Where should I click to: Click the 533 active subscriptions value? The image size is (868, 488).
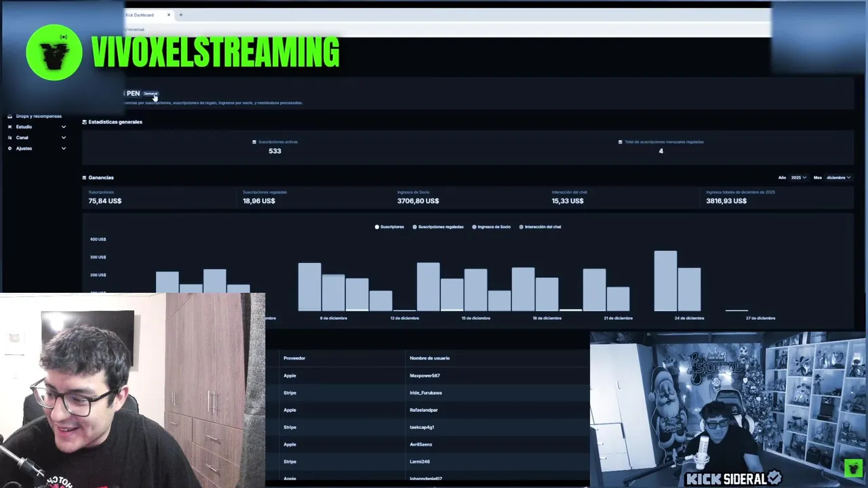(x=275, y=151)
